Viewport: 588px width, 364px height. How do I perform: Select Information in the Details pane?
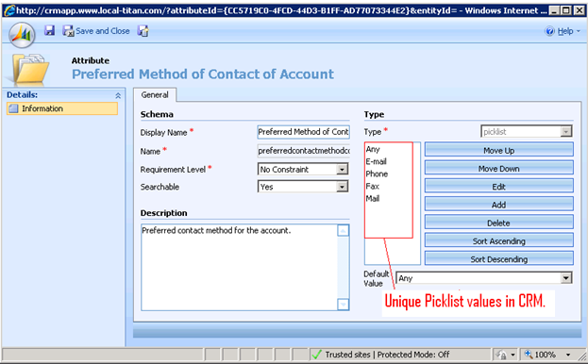(x=62, y=108)
